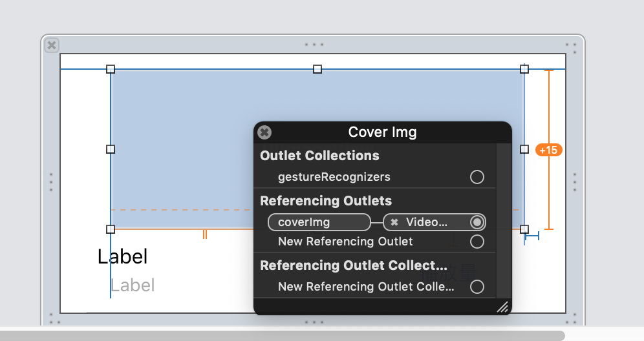Click the top-right selection handle
Image resolution: width=644 pixels, height=341 pixels.
click(x=524, y=69)
